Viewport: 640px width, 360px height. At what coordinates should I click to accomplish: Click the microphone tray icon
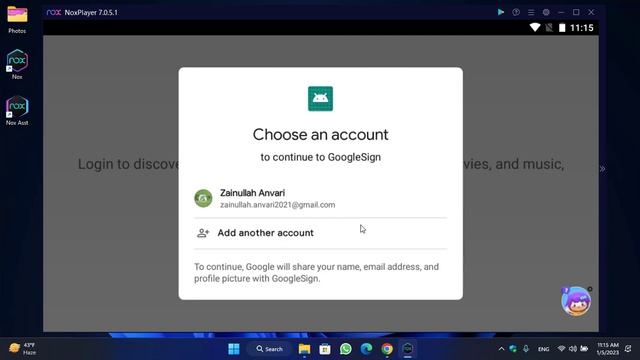tap(526, 349)
